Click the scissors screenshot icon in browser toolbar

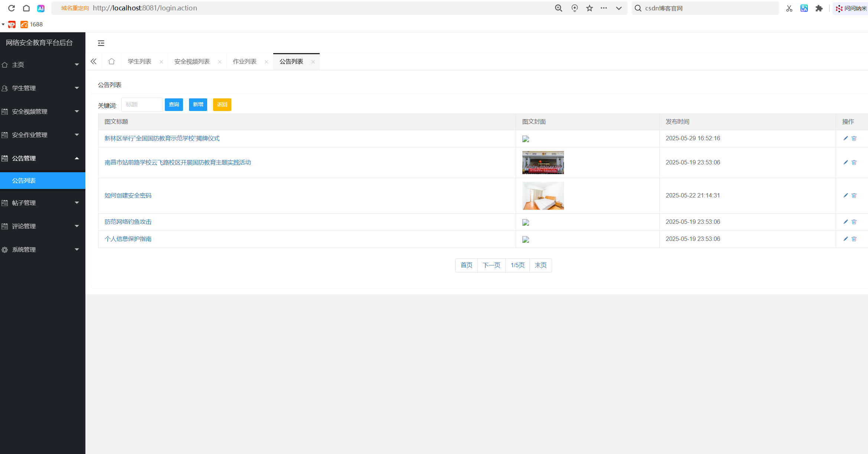click(789, 8)
